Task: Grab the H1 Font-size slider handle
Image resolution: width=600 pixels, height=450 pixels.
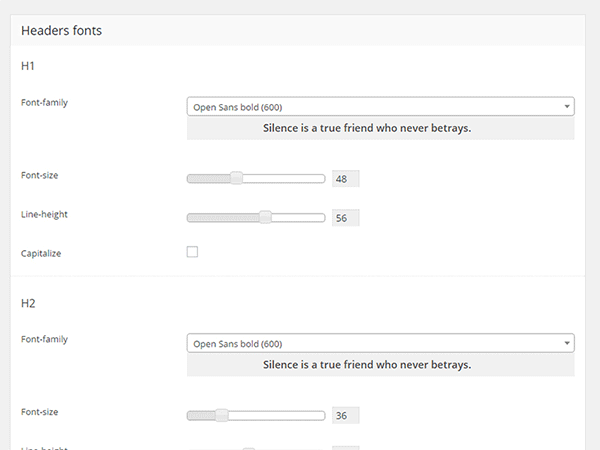Action: click(x=236, y=178)
